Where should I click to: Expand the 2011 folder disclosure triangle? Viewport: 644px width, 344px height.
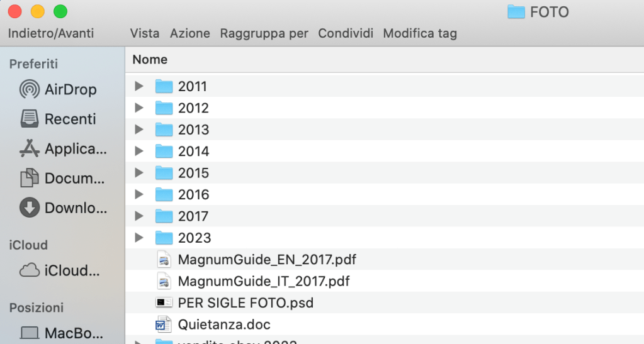[139, 86]
